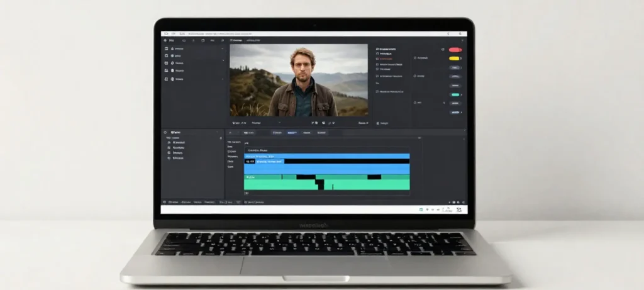This screenshot has width=644, height=290.
Task: Expand the last left sidebar item's chevron
Action: point(222,79)
